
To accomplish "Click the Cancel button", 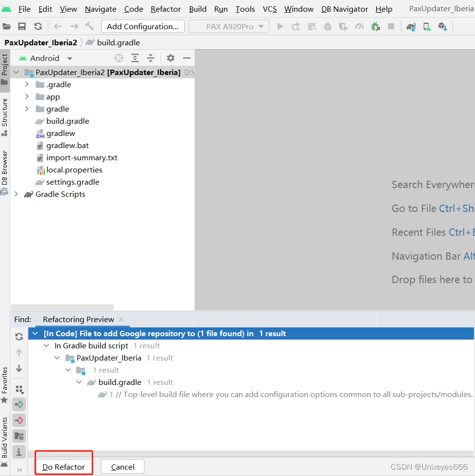I will pyautogui.click(x=122, y=467).
